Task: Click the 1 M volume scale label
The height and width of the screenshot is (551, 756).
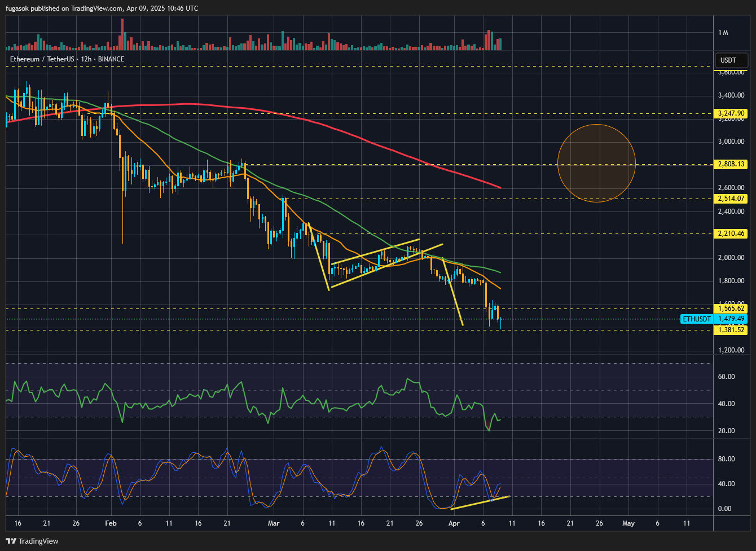Action: tap(723, 33)
